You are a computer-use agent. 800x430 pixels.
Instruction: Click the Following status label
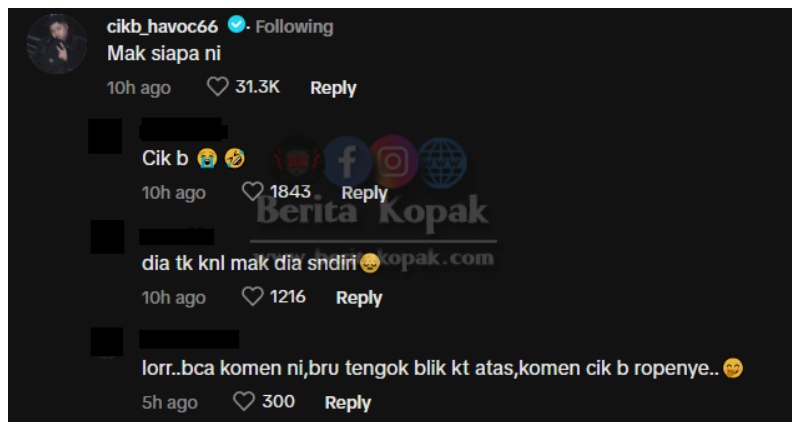point(294,27)
